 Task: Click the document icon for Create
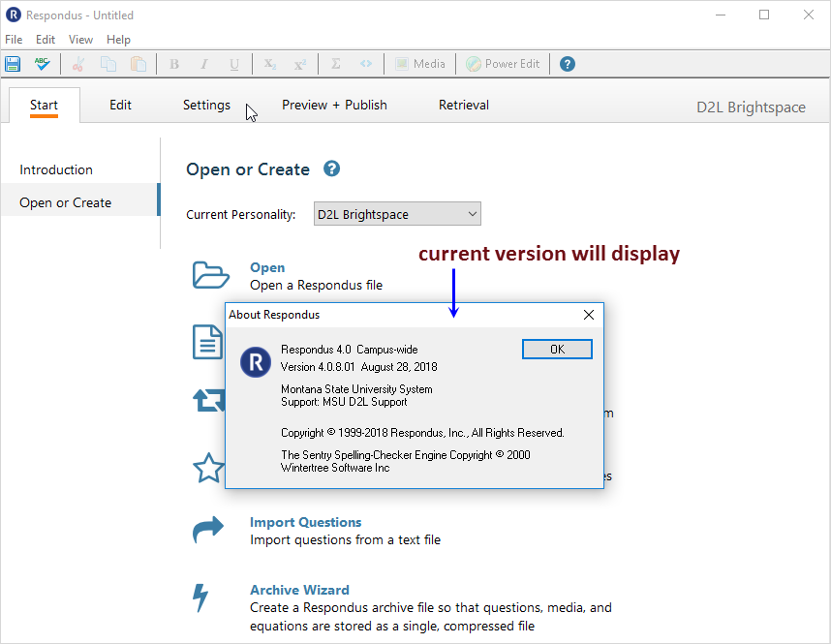click(207, 343)
